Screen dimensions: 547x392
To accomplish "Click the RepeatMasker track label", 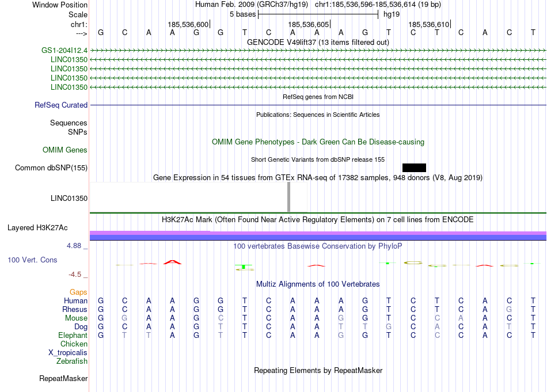I will point(63,378).
